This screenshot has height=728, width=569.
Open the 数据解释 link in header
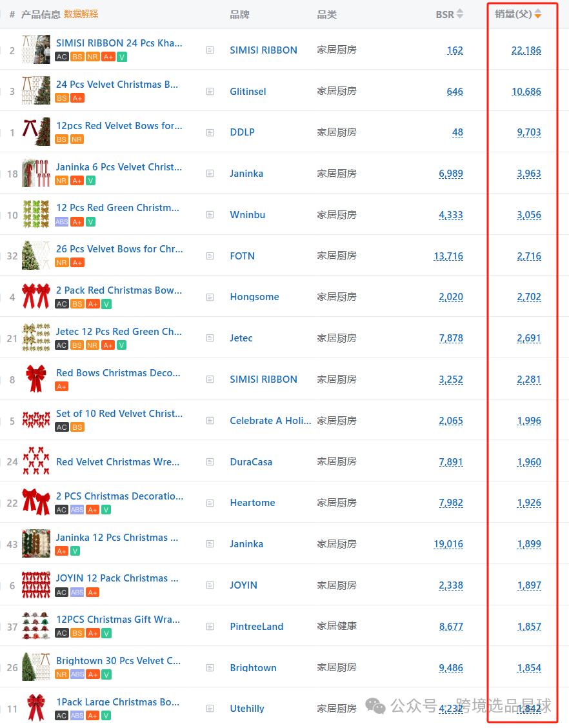[81, 14]
